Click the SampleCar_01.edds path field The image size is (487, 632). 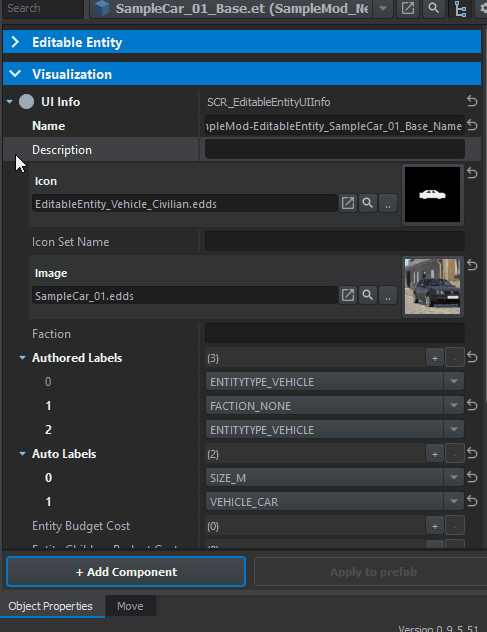click(x=185, y=296)
